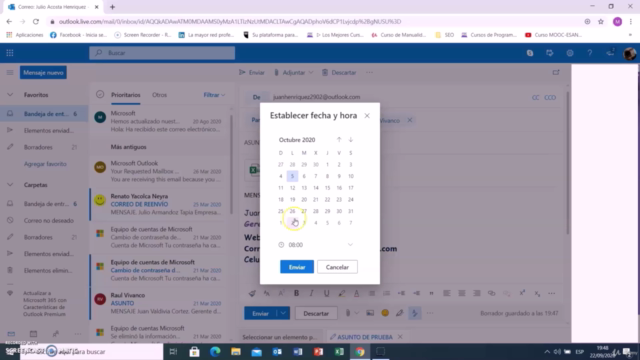The height and width of the screenshot is (360, 640).
Task: Click the blue Enviar button in dialog
Action: coord(297,267)
